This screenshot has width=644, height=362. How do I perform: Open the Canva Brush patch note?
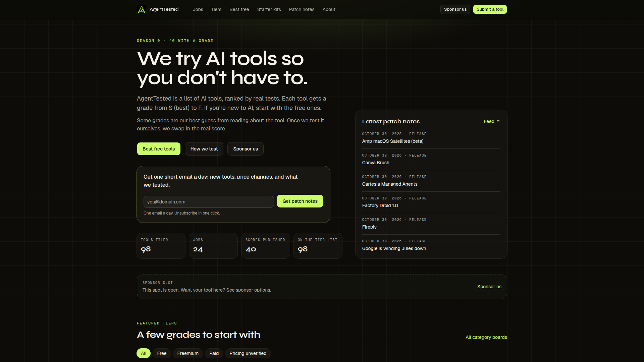coord(376,163)
